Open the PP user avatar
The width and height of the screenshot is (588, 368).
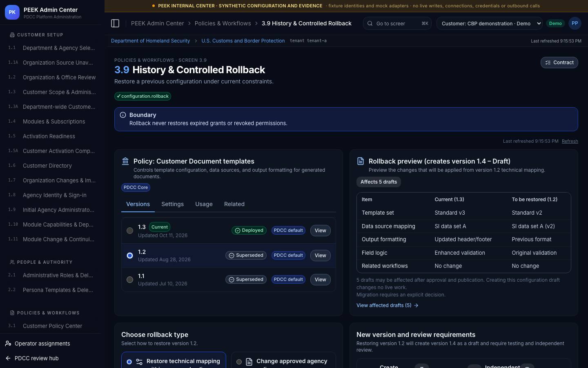click(x=575, y=23)
